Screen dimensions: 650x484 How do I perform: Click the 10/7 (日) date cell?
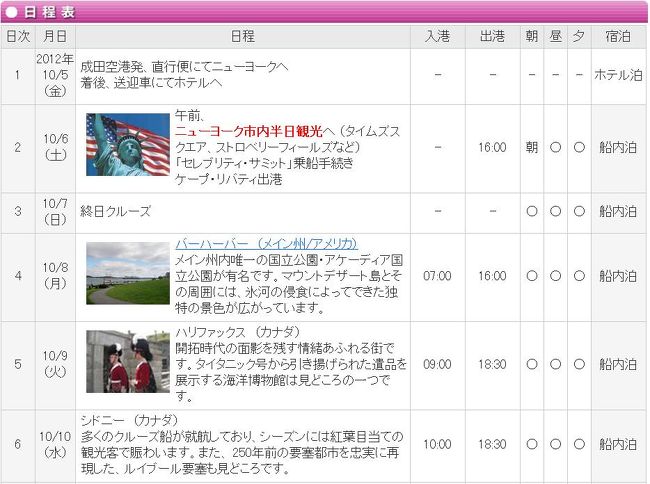pyautogui.click(x=56, y=211)
